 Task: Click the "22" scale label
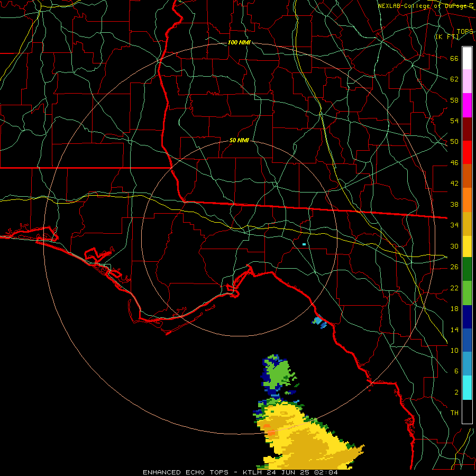[454, 288]
